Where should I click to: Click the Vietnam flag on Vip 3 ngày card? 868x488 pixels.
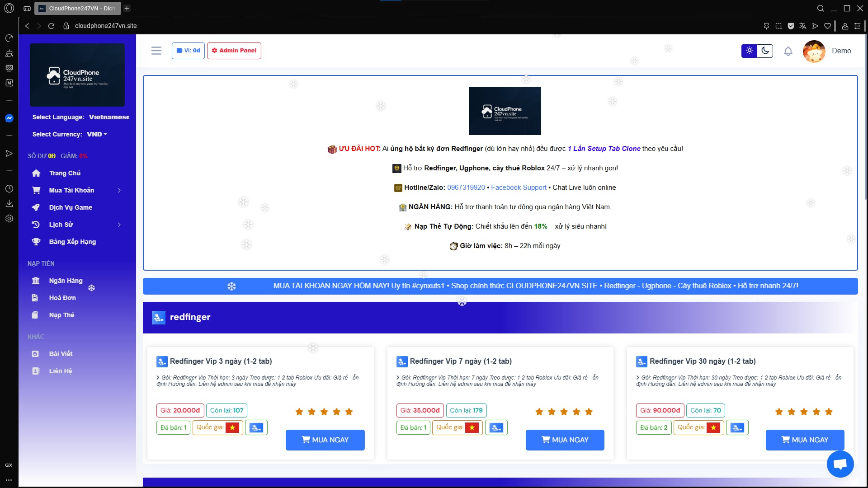[x=232, y=427]
